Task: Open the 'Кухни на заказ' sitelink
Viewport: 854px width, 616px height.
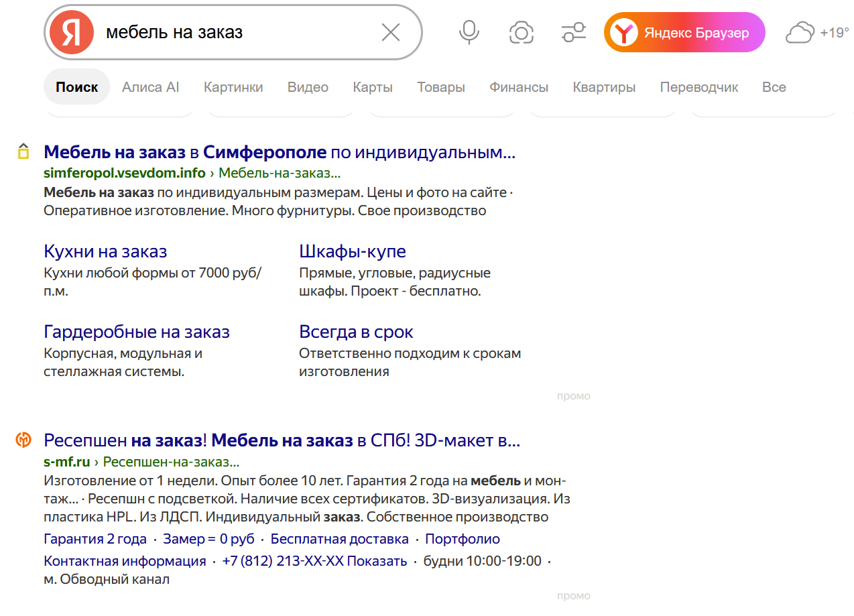Action: click(105, 251)
